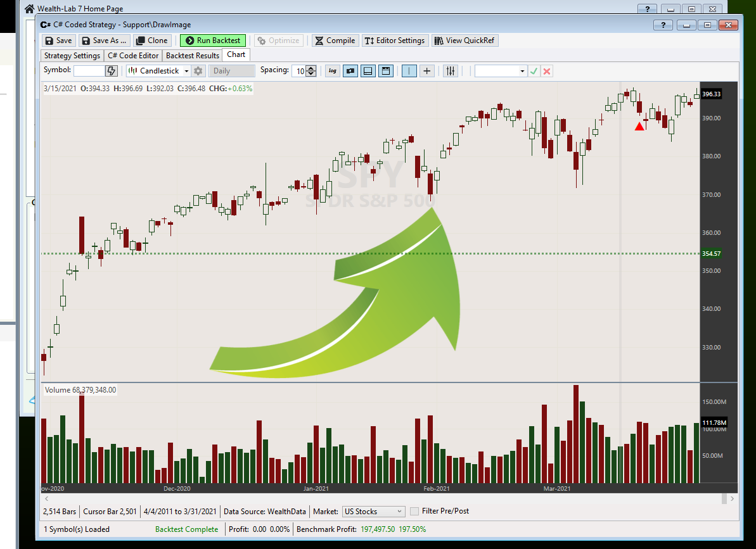Enable the Filter Pre/Post checkbox
756x549 pixels.
coord(414,512)
